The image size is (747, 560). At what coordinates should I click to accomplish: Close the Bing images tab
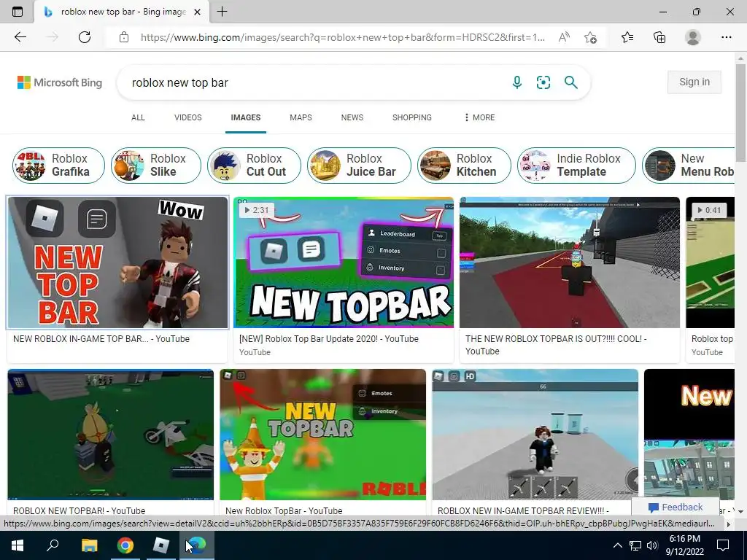(197, 12)
